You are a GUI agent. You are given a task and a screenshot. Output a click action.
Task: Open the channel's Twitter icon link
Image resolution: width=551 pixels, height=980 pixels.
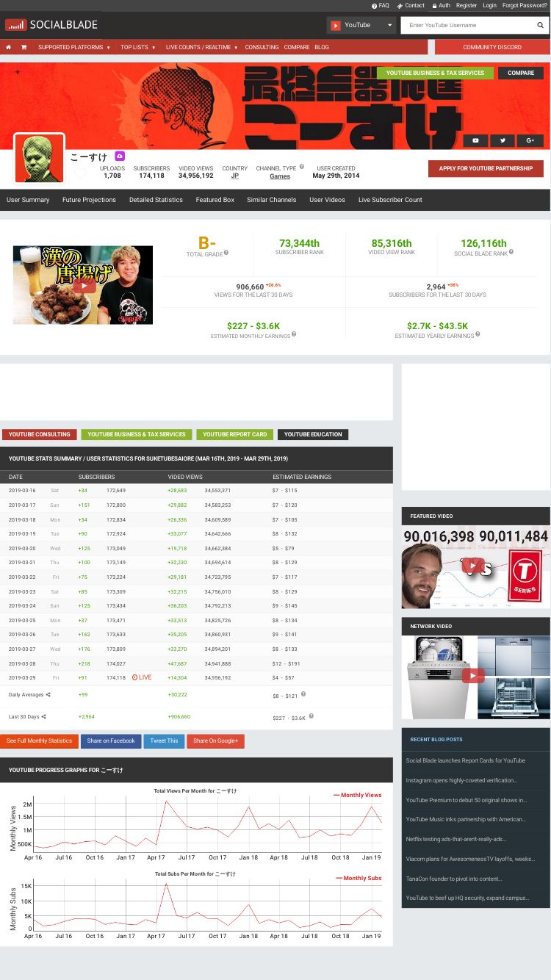[x=503, y=140]
